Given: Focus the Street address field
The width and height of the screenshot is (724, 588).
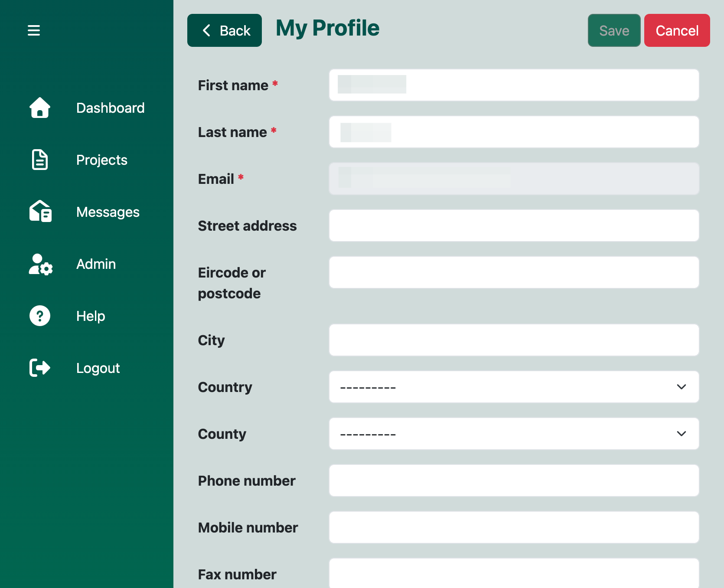Looking at the screenshot, I should click(514, 225).
